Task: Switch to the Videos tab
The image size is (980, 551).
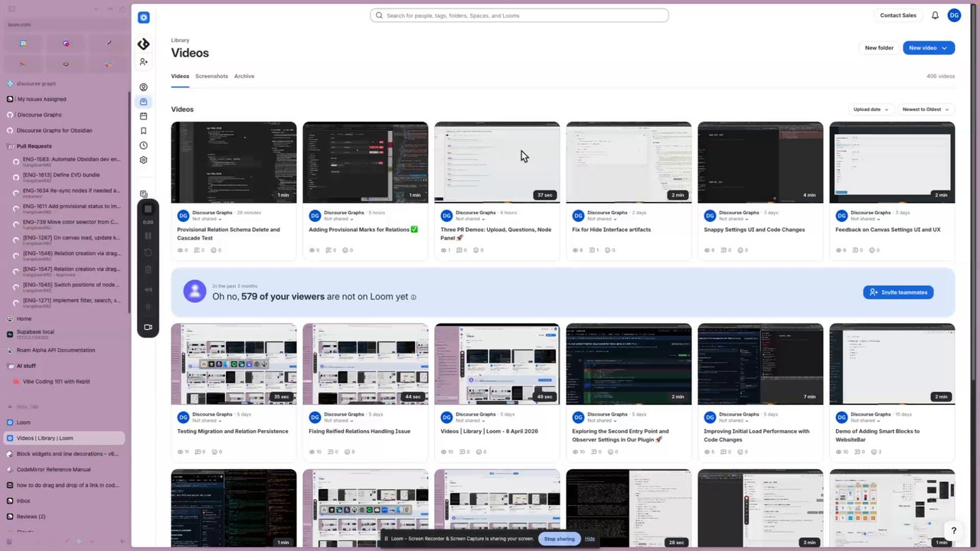Action: pos(180,77)
